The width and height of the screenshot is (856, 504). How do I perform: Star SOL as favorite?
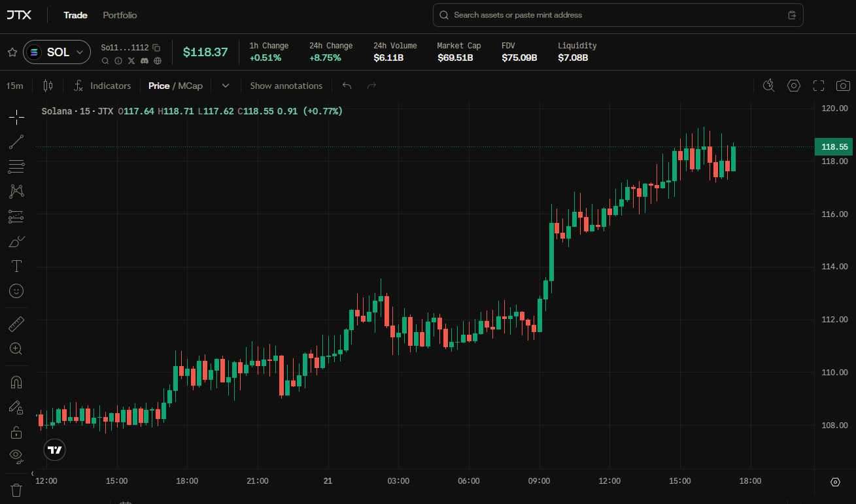click(x=12, y=52)
